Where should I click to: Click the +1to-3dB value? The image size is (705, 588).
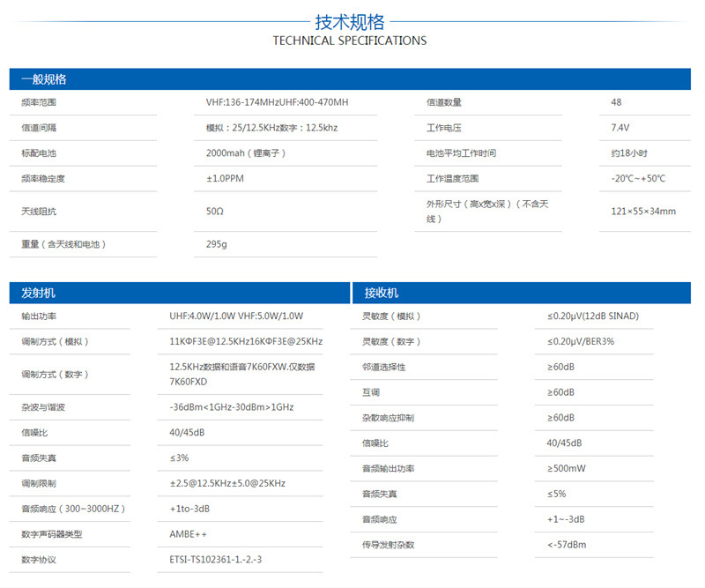click(x=189, y=509)
